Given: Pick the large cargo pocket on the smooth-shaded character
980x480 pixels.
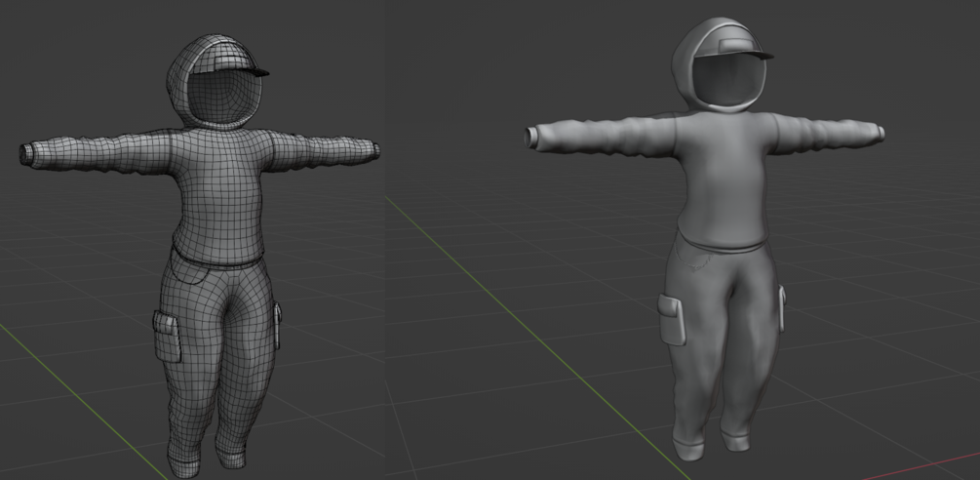Looking at the screenshot, I should coord(672,319).
